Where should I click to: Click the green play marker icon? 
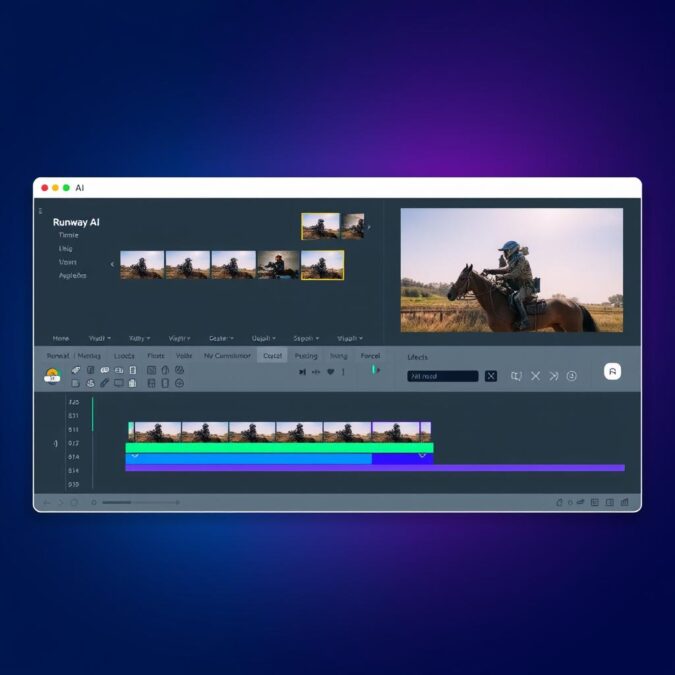pyautogui.click(x=375, y=369)
